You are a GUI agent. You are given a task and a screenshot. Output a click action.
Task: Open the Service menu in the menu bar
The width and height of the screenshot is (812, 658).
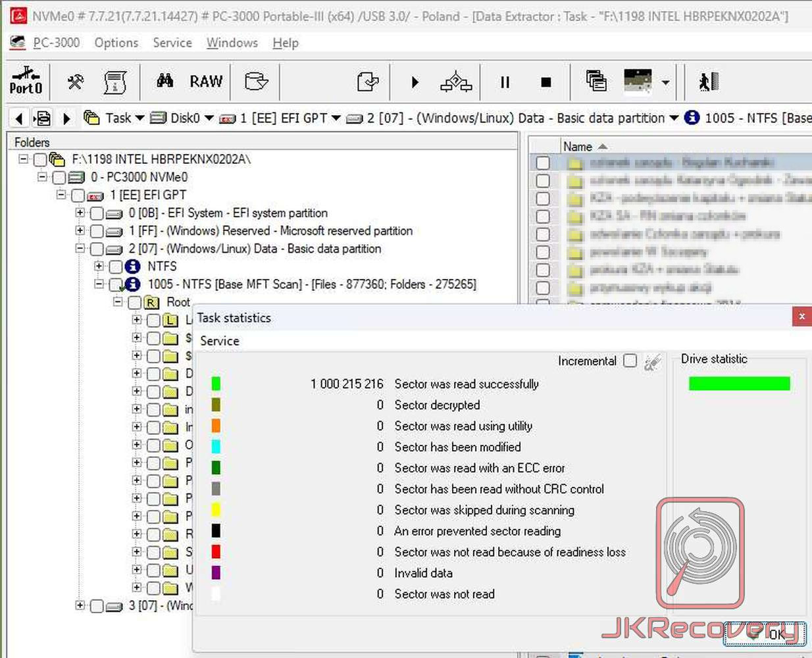pos(172,43)
